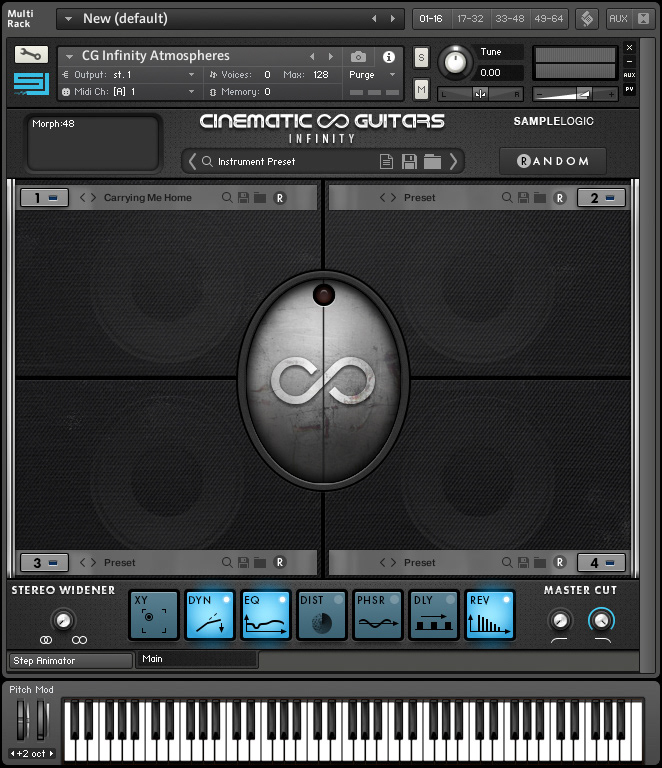662x768 pixels.
Task: Switch to rack page 17-32
Action: [x=470, y=19]
